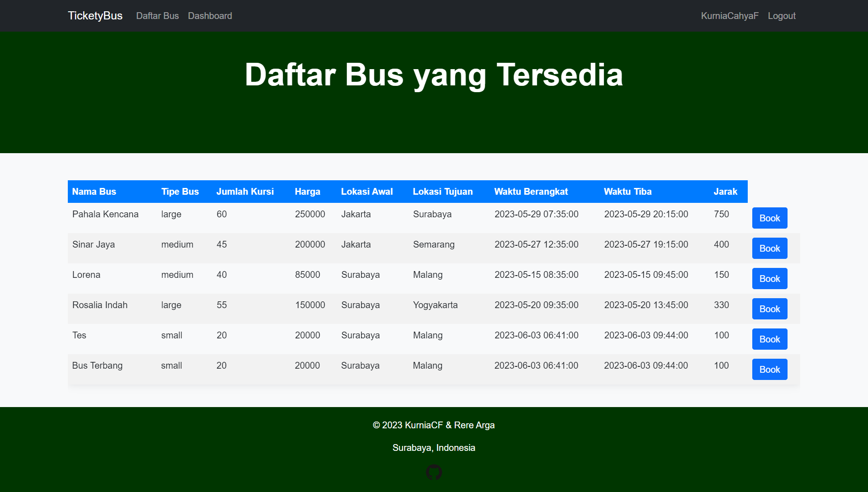
Task: Click the Lokasi Tujuan column header
Action: pos(443,192)
